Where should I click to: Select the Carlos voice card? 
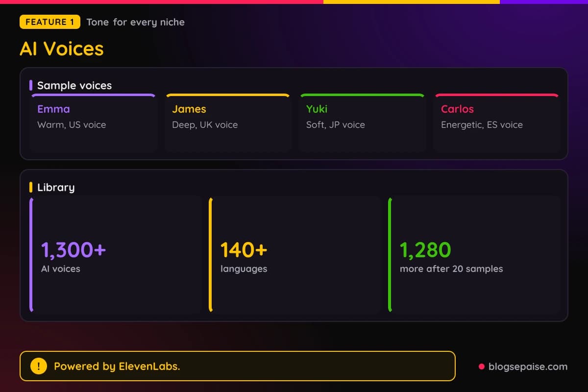tap(497, 122)
